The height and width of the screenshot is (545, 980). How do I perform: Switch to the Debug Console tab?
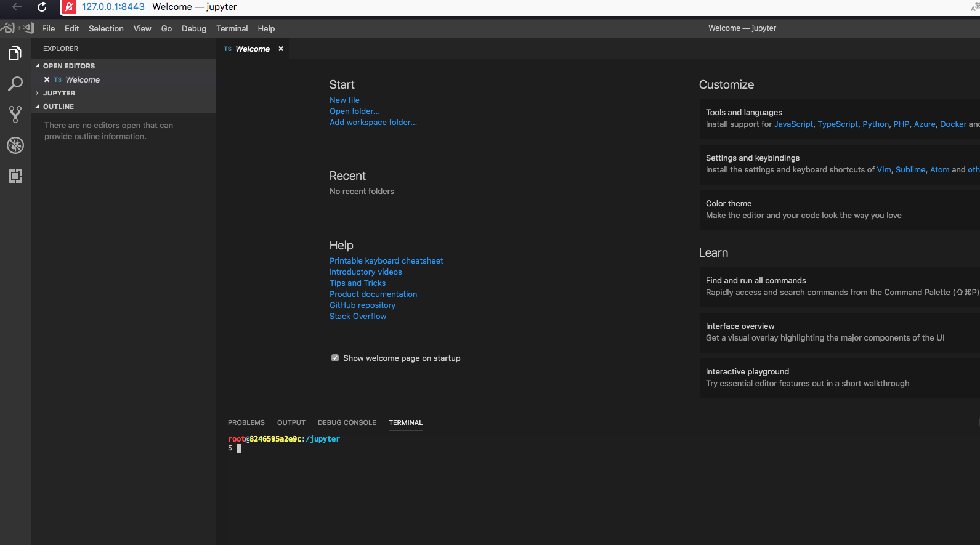(x=347, y=422)
